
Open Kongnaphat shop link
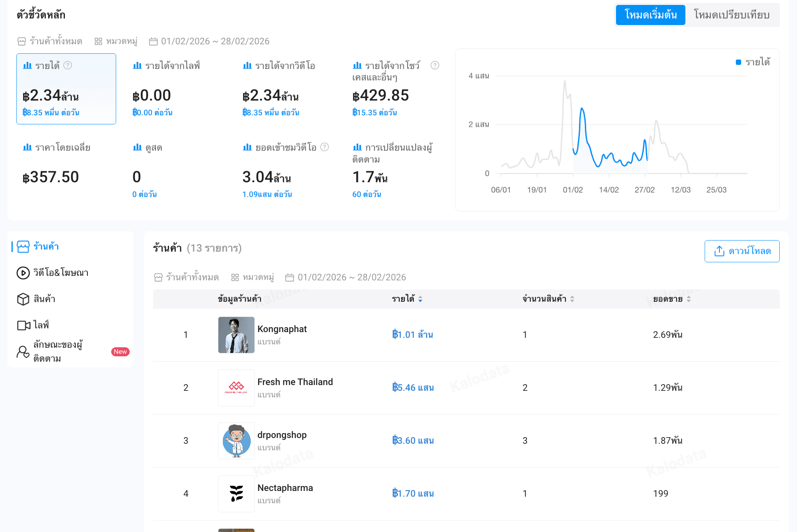[282, 329]
